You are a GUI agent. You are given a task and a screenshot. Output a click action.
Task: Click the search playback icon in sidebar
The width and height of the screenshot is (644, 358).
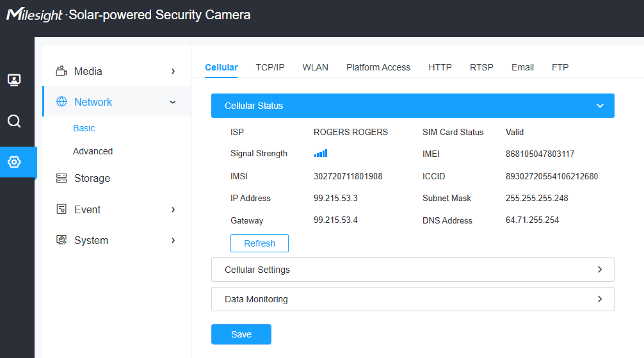(x=14, y=121)
